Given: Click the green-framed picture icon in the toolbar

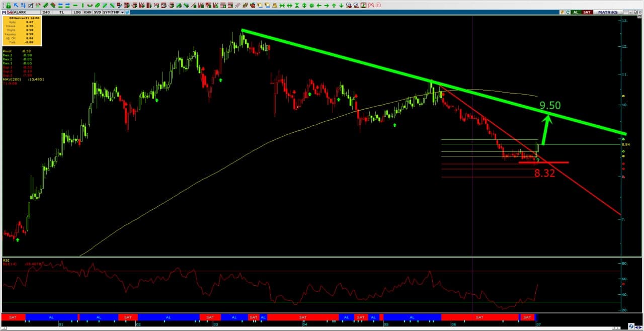Looking at the screenshot, I should point(363,5).
